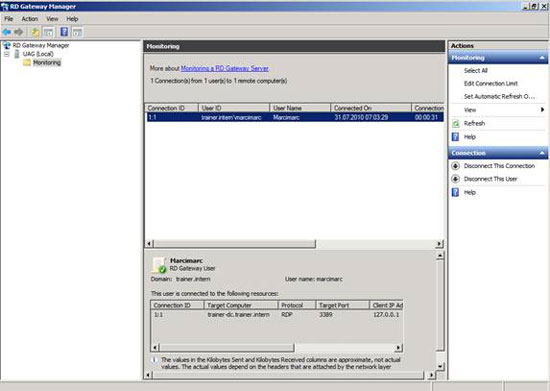Select the RD Gateway Manager root node icon
Image resolution: width=550 pixels, height=391 pixels.
[7, 45]
